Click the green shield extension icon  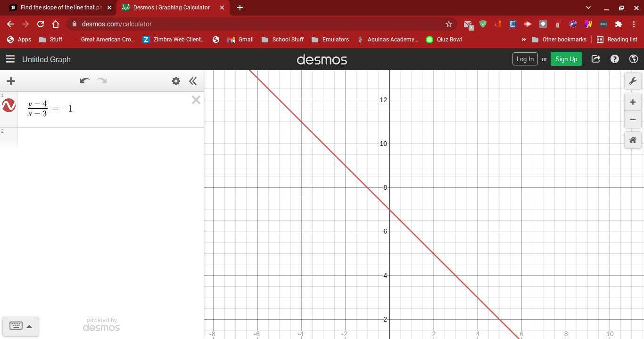(x=483, y=24)
